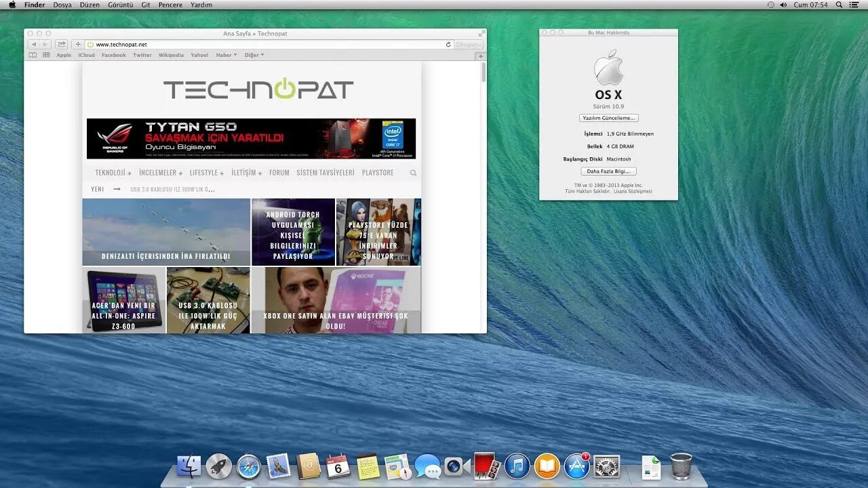This screenshot has height=488, width=868.
Task: Reload page with the refresh icon
Action: point(448,44)
